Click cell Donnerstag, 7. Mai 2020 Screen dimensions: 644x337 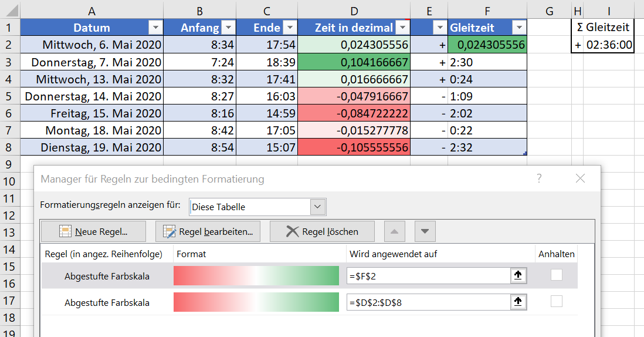coord(92,62)
